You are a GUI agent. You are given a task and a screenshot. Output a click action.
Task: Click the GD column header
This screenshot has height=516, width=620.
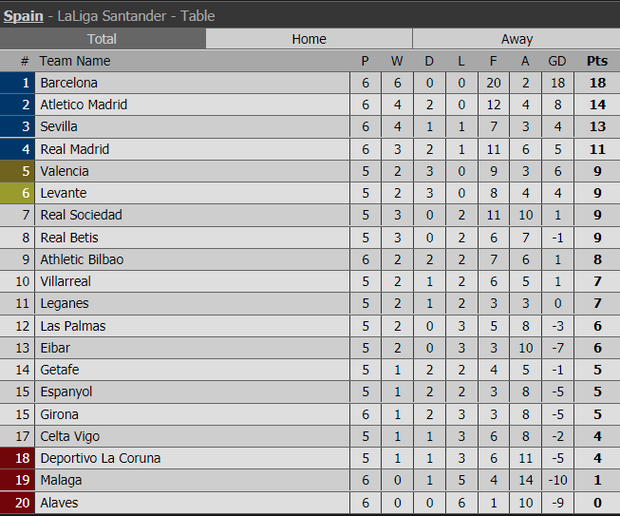pyautogui.click(x=557, y=61)
